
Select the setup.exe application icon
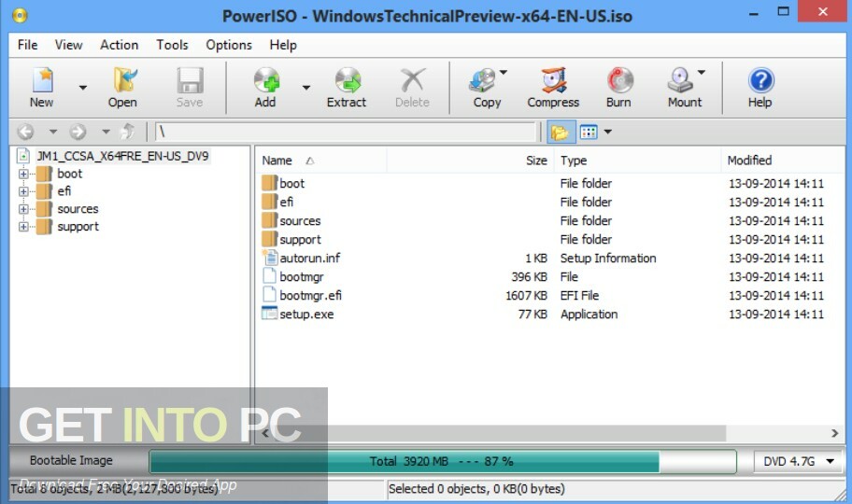[269, 314]
